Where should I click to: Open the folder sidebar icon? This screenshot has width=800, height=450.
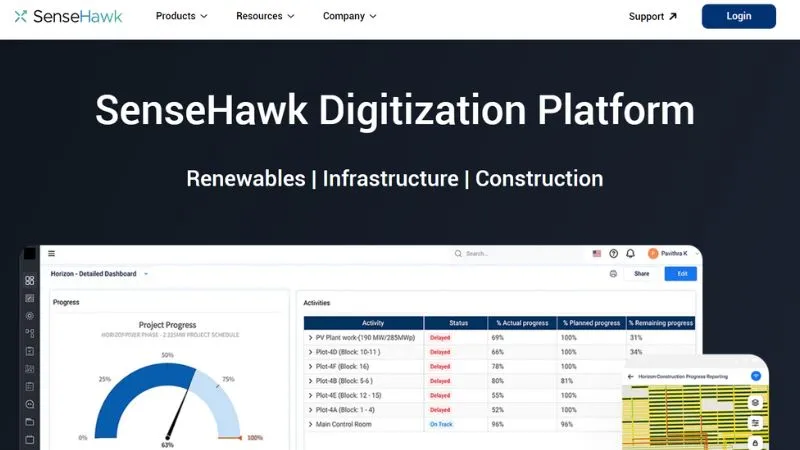click(30, 422)
